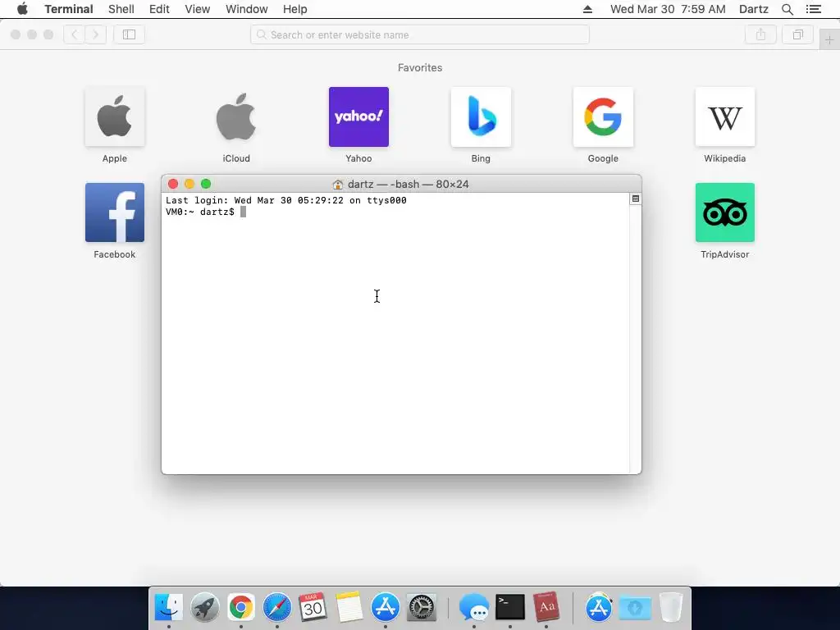Click the home folder icon in Terminal title
This screenshot has height=630, width=840.
337,185
